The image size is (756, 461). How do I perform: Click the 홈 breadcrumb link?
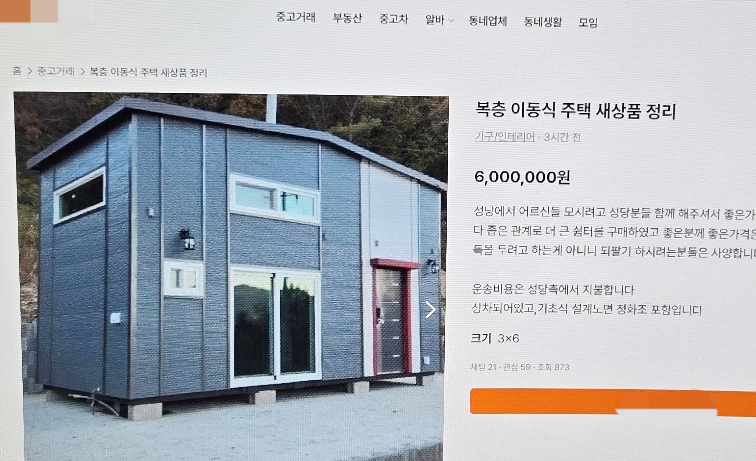tap(17, 71)
